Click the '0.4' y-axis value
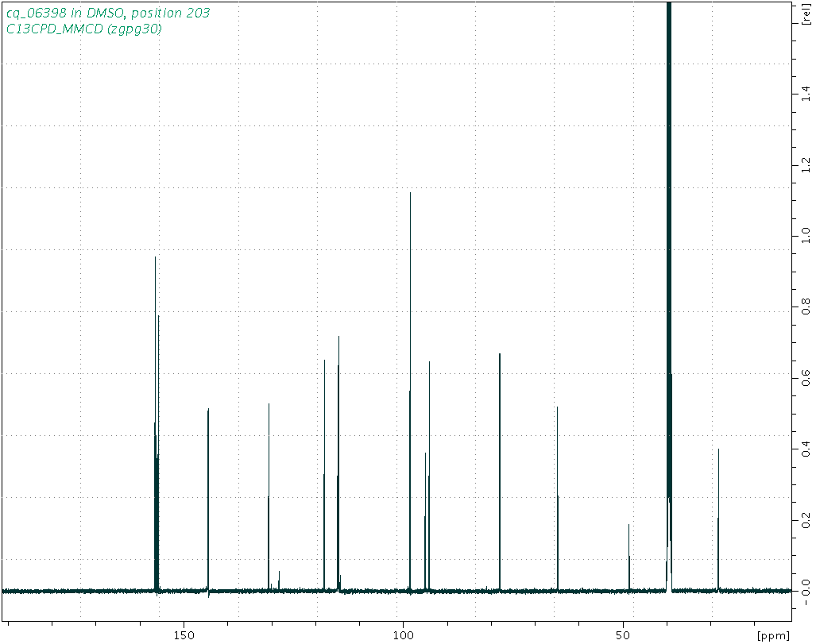This screenshot has height=644, width=816. point(806,449)
